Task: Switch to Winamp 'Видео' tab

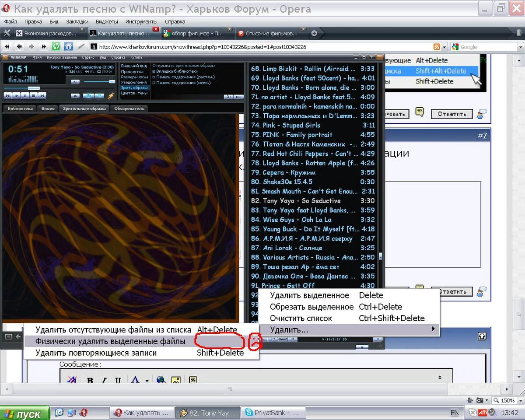Action: (x=48, y=108)
